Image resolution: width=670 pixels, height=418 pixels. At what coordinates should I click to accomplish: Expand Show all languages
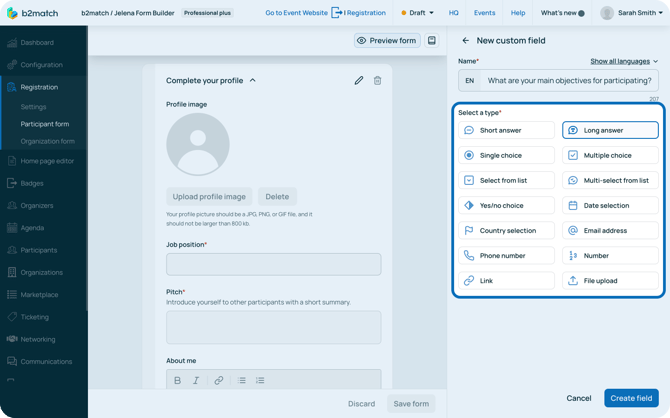tap(624, 61)
